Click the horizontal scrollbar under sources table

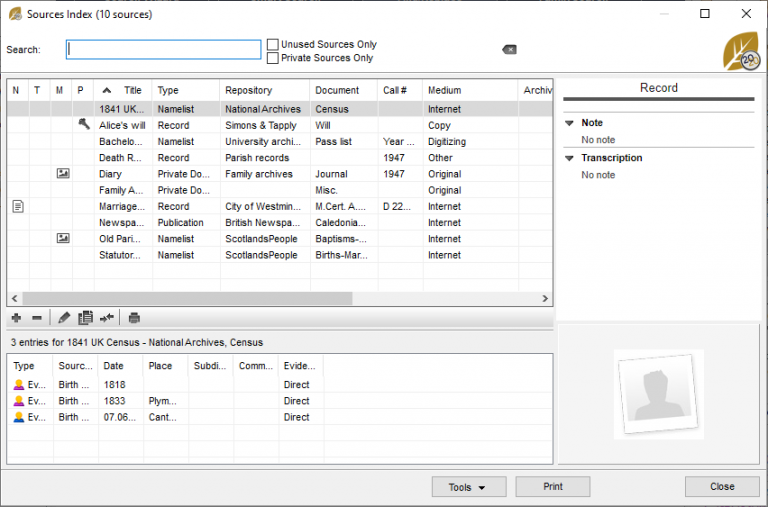click(x=187, y=299)
